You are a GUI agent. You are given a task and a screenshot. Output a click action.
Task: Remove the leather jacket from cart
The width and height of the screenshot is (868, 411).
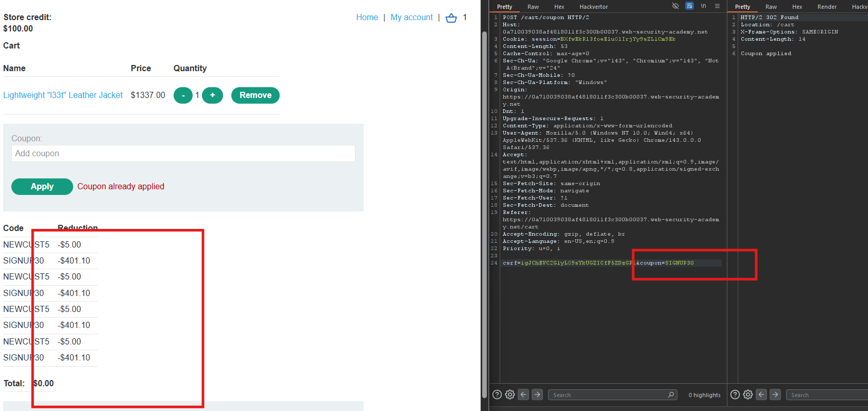tap(256, 95)
